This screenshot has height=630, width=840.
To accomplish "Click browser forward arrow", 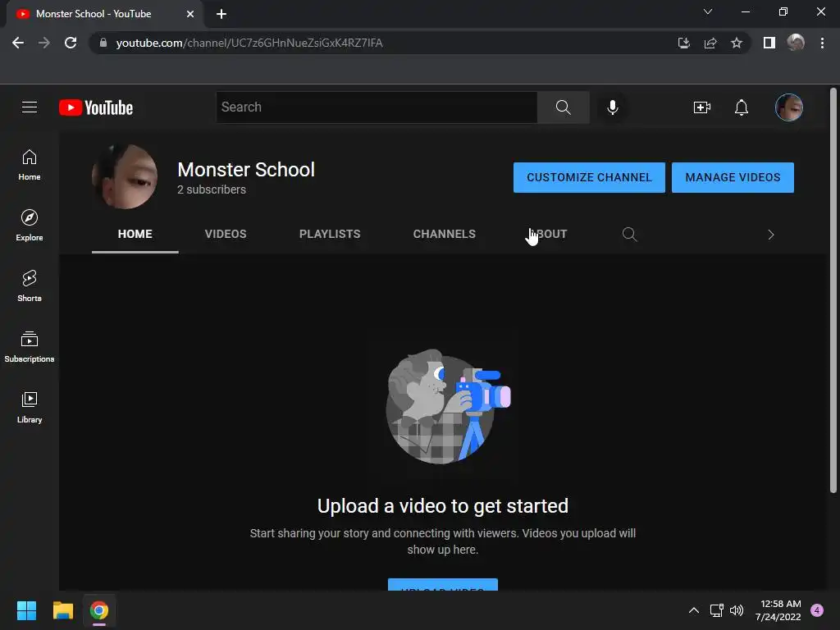I will click(44, 43).
